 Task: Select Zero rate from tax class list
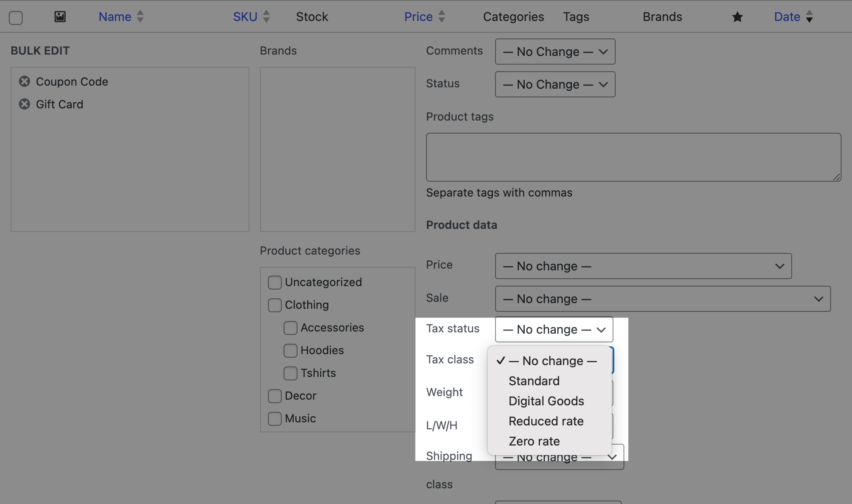click(x=534, y=441)
